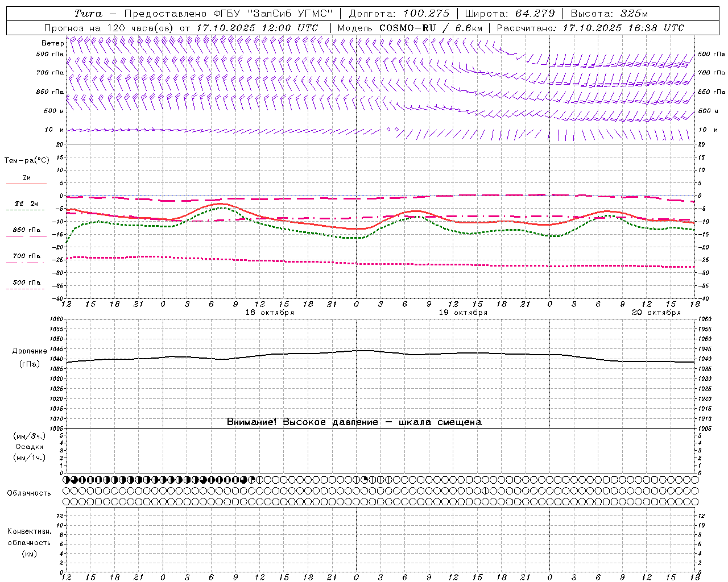Click the 'Td 2м' dew point legend label
The width and height of the screenshot is (728, 582).
pos(27,203)
